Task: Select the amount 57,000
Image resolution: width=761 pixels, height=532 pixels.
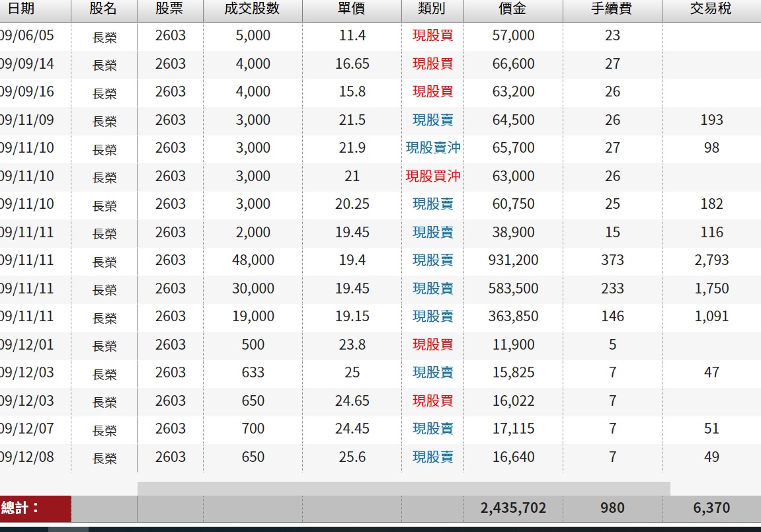Action: coord(514,36)
